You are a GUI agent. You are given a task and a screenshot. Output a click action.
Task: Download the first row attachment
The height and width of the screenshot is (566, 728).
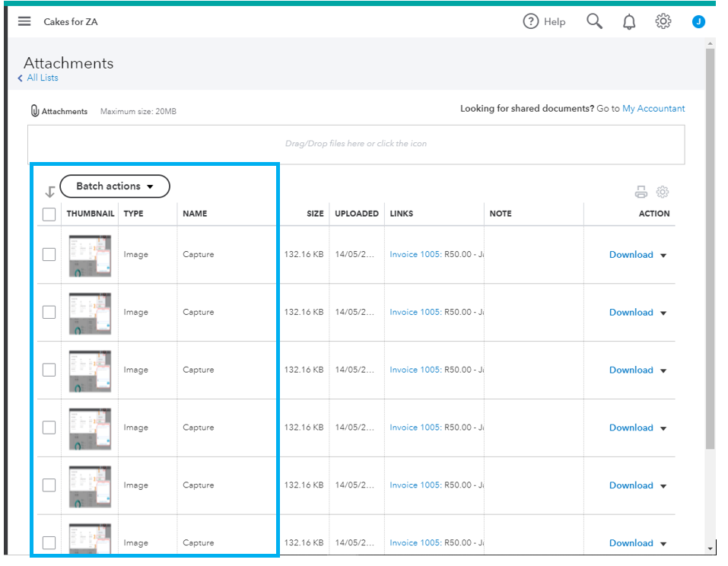click(631, 254)
